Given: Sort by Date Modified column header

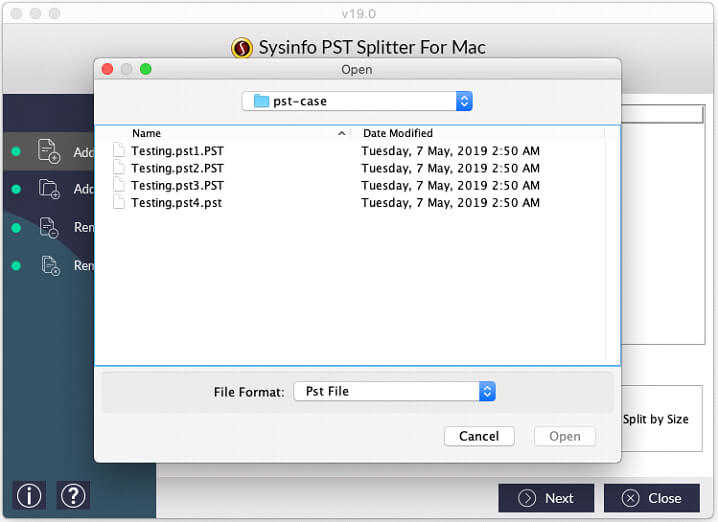Looking at the screenshot, I should point(398,133).
